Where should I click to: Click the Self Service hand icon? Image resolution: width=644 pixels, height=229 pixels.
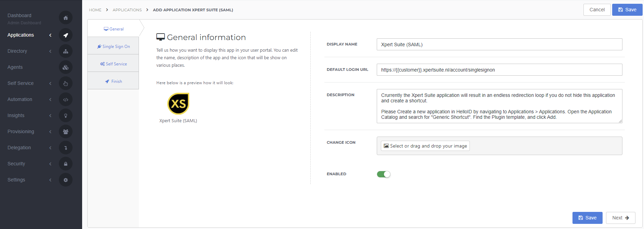click(x=65, y=83)
